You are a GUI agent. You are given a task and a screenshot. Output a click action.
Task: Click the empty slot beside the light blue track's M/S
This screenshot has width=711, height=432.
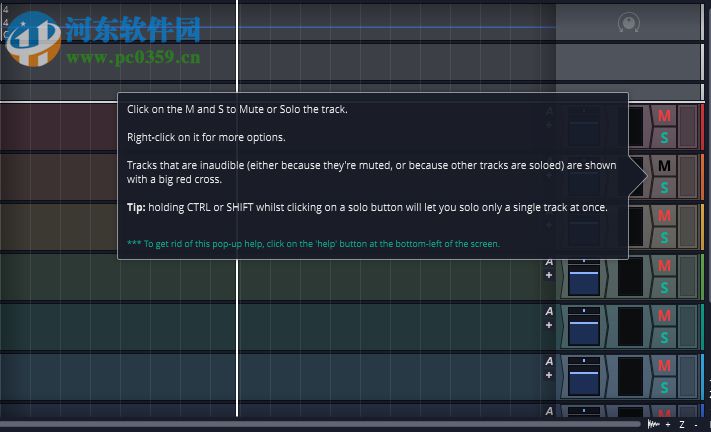tap(687, 376)
